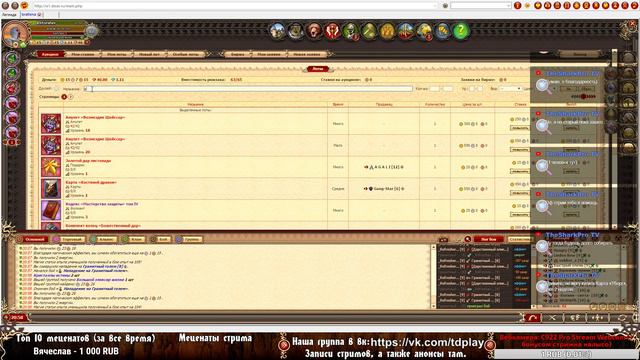
Task: Click the Золотой дар листопада leaf thumbnail
Action: 51,167
